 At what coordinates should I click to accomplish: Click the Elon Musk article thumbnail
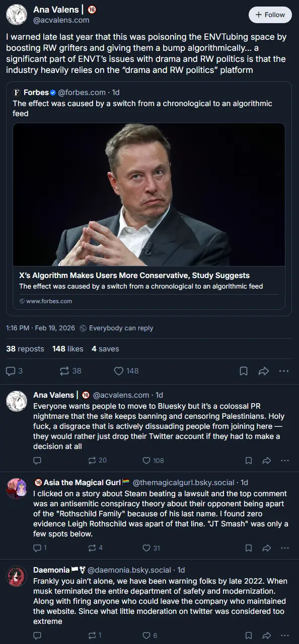(x=149, y=195)
